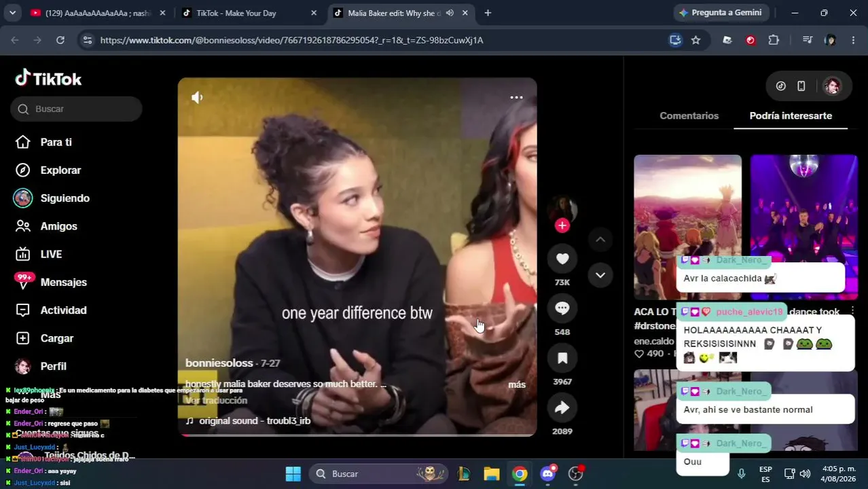The width and height of the screenshot is (868, 489).
Task: Open the ESP language input indicator
Action: 765,473
